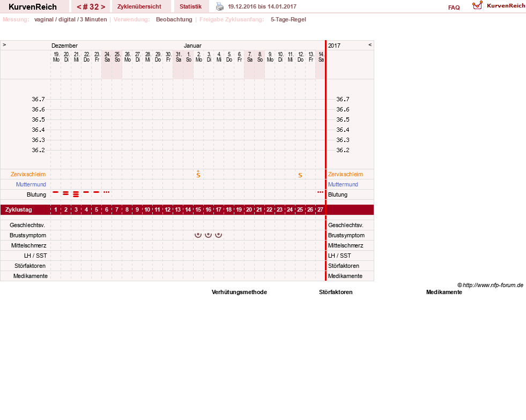
Task: Click the date column 1. So
Action: [x=189, y=57]
